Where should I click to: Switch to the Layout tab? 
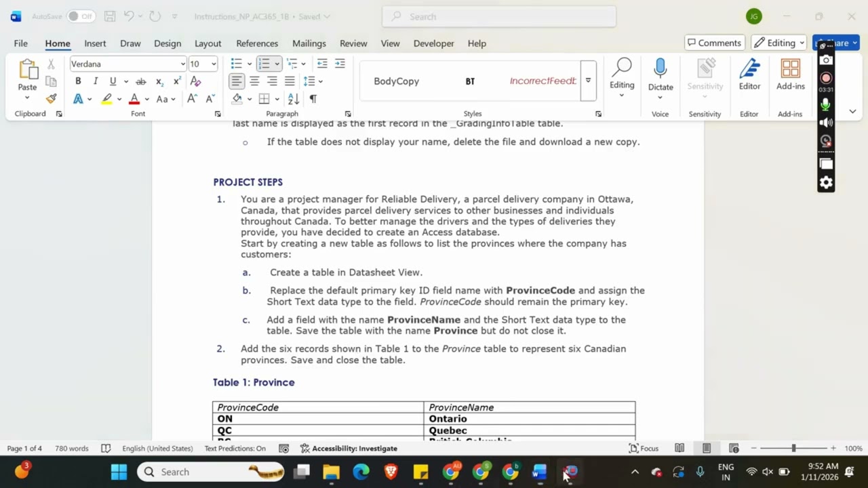pyautogui.click(x=208, y=43)
